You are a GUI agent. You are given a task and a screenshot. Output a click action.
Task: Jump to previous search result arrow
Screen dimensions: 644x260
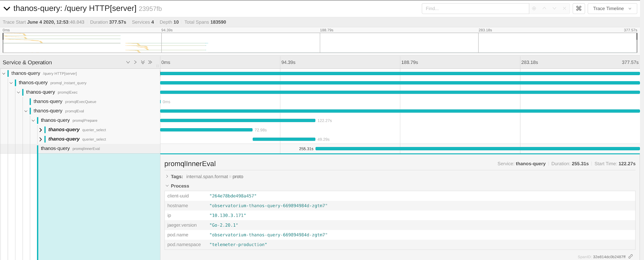click(x=544, y=8)
